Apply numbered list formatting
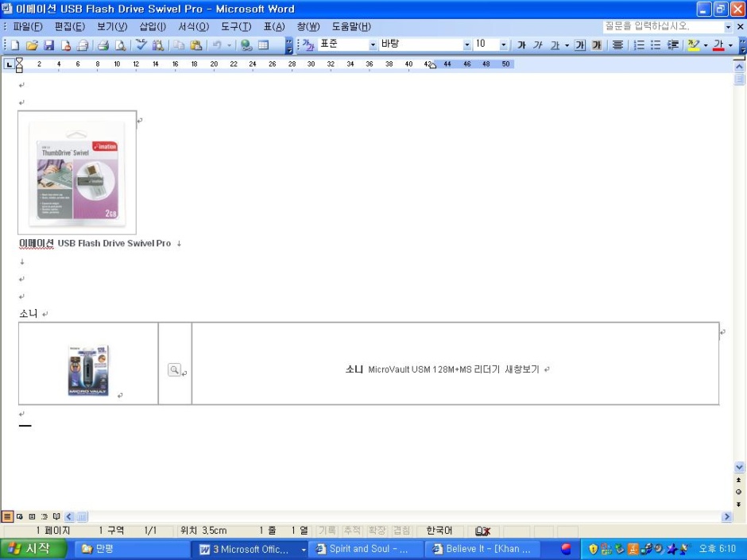The image size is (747, 560). tap(639, 45)
